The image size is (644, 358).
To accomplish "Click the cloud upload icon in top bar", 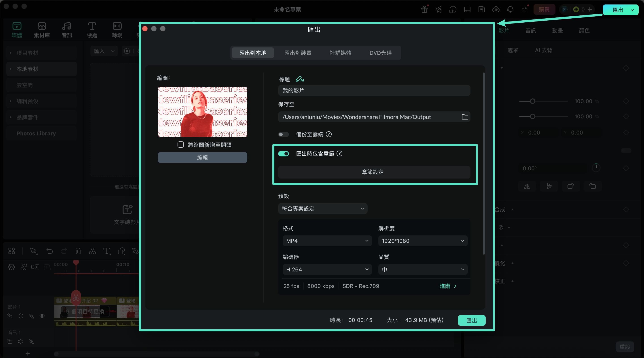I will tap(496, 9).
